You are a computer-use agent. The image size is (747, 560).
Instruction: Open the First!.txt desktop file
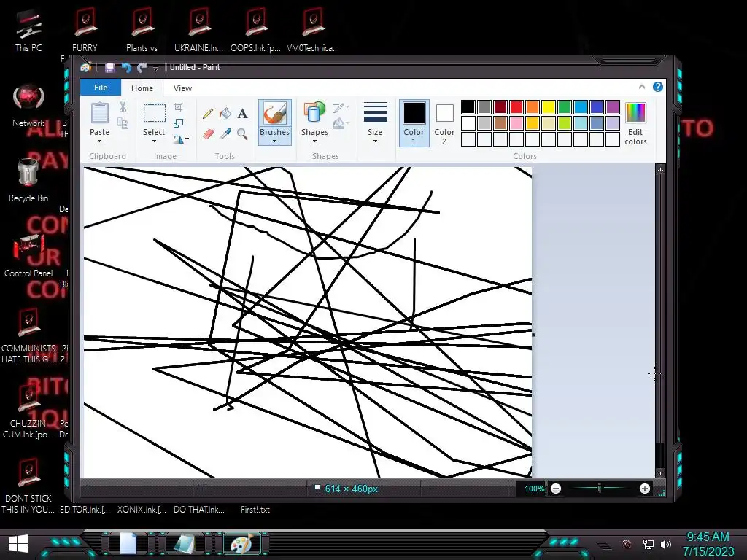pos(255,510)
